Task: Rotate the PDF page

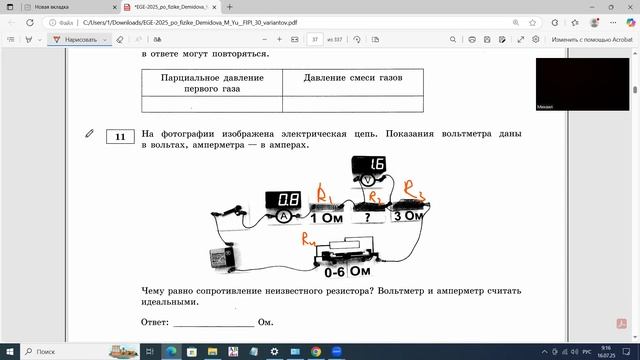Action: 357,40
